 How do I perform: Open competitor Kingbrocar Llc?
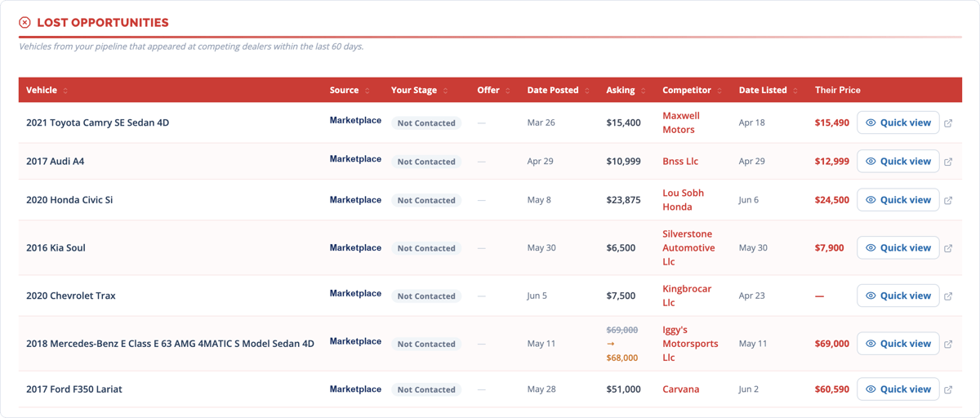click(687, 296)
